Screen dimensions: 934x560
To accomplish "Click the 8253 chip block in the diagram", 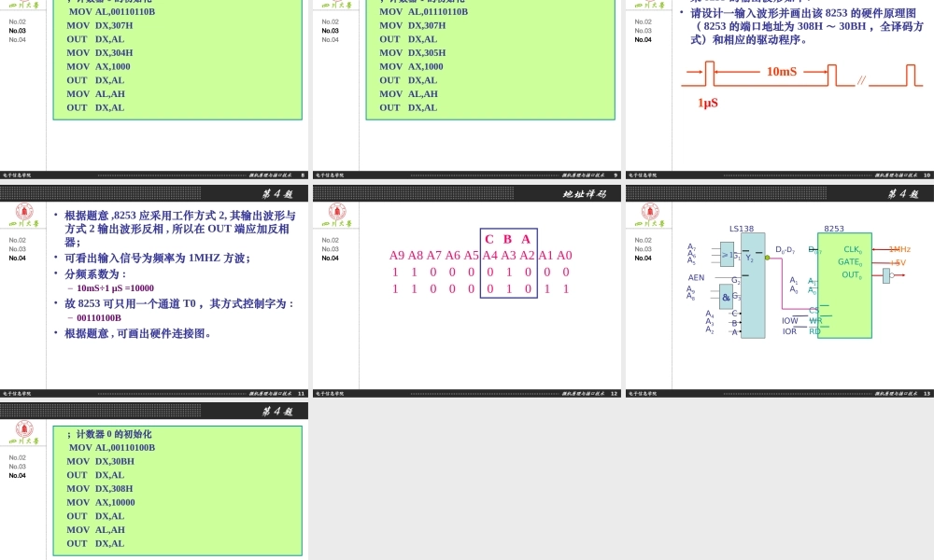I will (844, 285).
